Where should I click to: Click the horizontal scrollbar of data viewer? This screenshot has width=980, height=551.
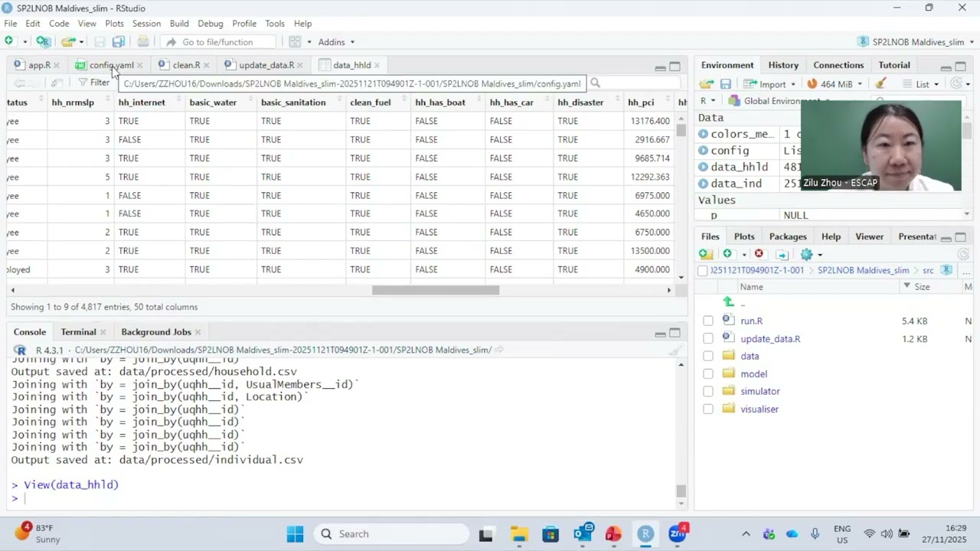coord(436,290)
